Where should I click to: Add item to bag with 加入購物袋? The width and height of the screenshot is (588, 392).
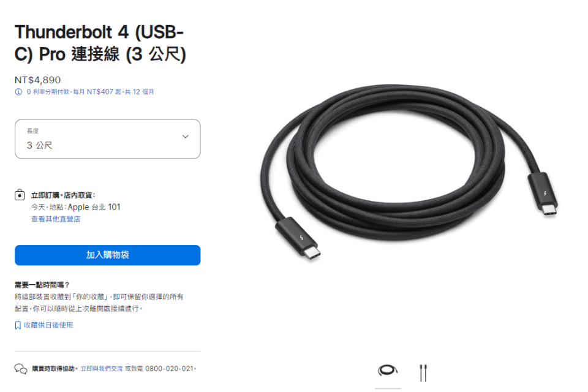[x=108, y=255]
